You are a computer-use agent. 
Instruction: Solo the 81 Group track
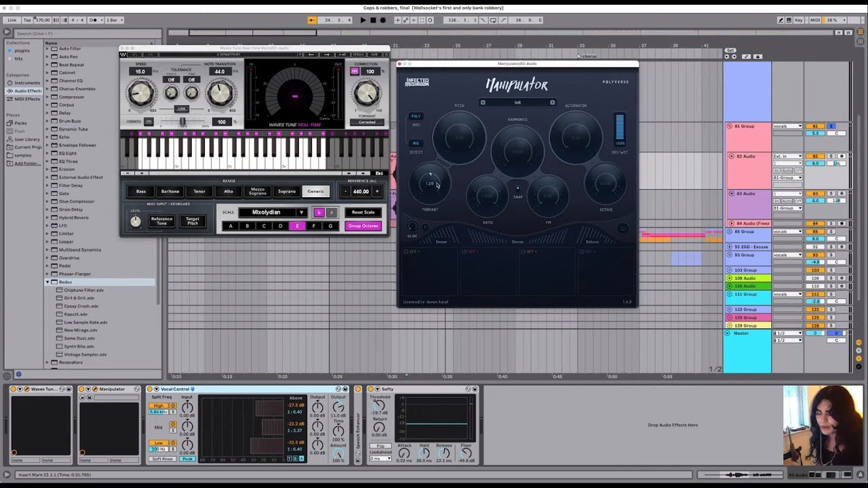pos(831,126)
